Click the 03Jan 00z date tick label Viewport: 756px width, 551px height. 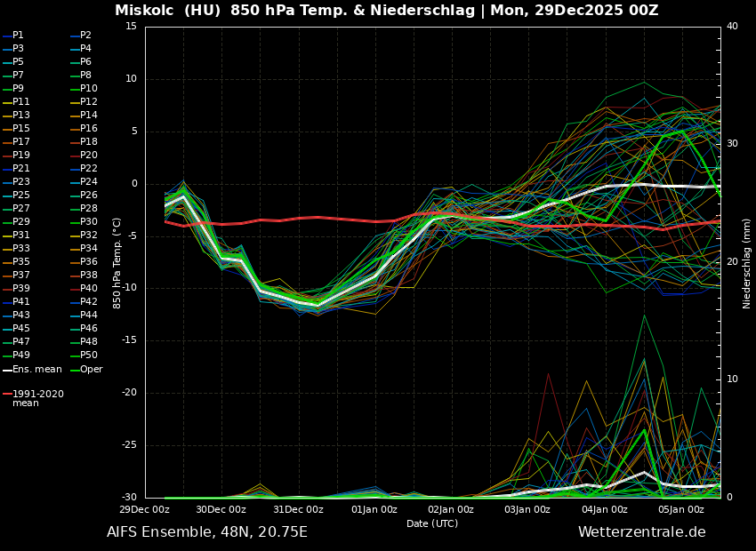pyautogui.click(x=527, y=509)
